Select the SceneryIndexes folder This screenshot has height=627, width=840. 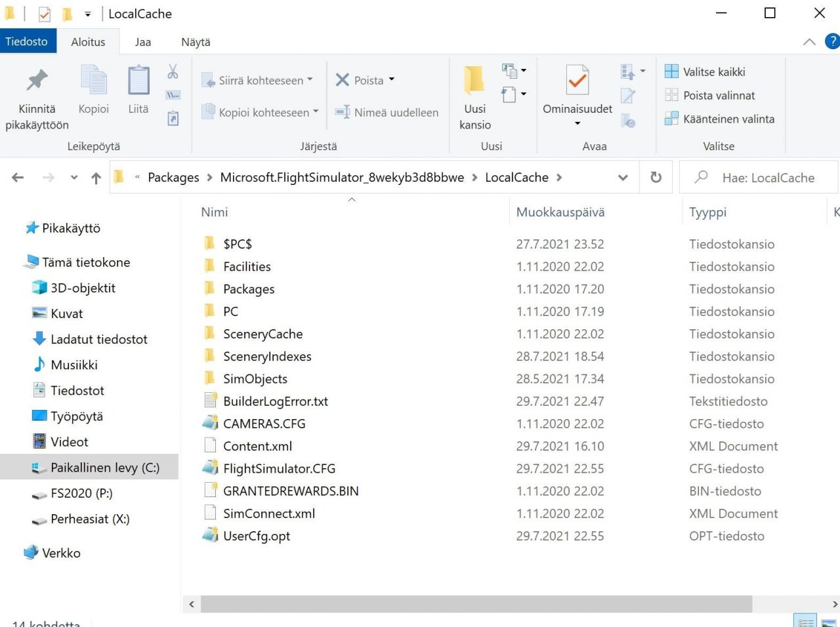267,356
